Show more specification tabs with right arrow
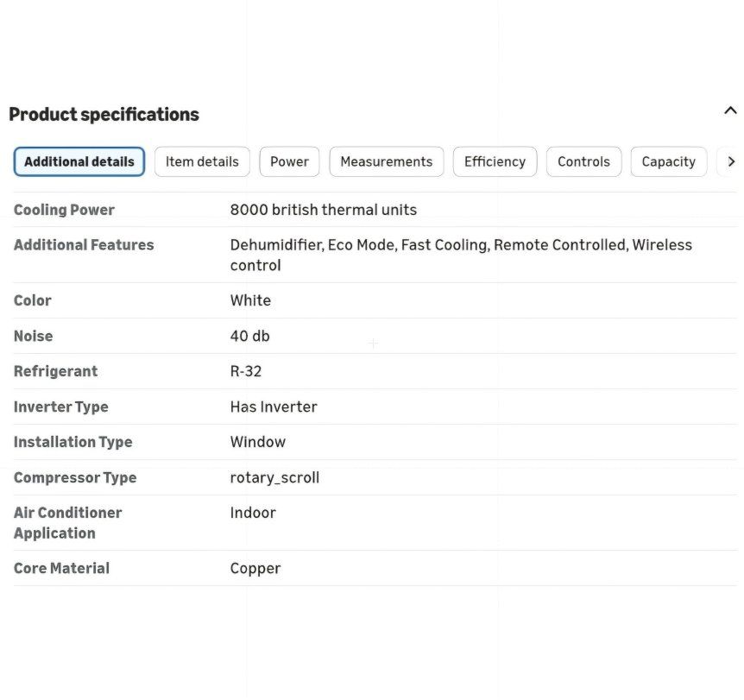744x700 pixels. [731, 161]
